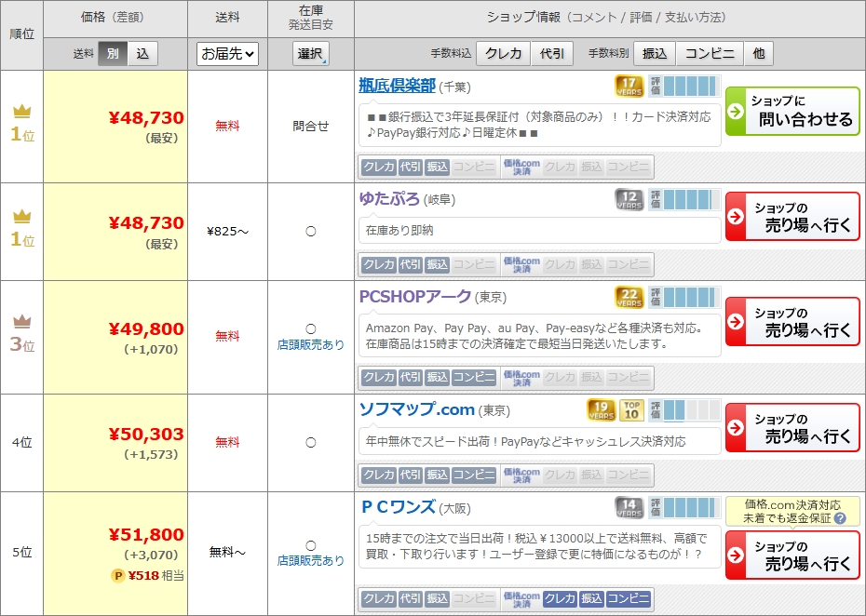Click bronze crown 3位 rank icon
Viewport: 866px width, 616px height.
[x=22, y=321]
